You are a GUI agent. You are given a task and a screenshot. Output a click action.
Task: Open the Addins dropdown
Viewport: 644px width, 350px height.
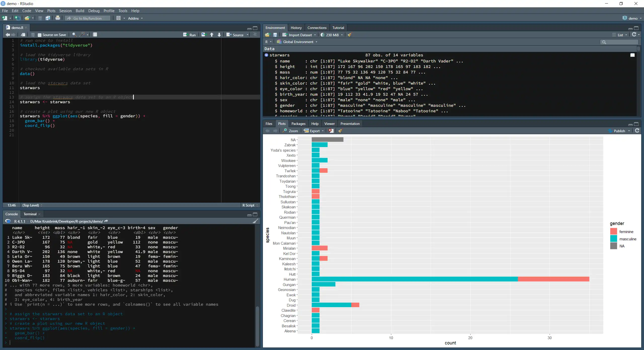pos(135,18)
